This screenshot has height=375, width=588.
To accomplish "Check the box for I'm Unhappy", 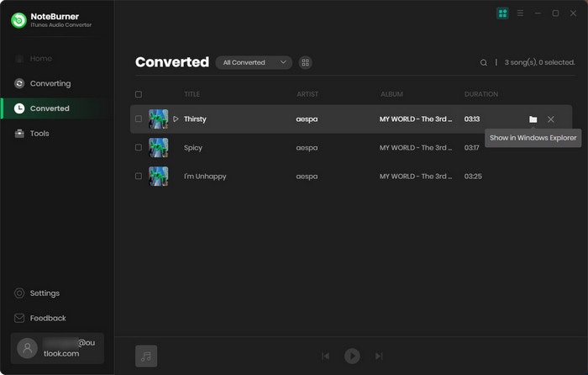I will [139, 176].
